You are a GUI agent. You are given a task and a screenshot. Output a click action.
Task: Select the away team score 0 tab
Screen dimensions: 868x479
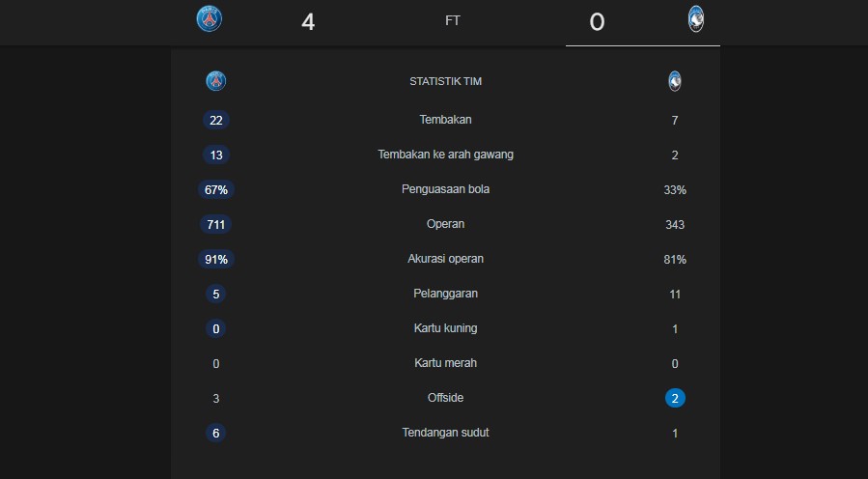[643, 23]
